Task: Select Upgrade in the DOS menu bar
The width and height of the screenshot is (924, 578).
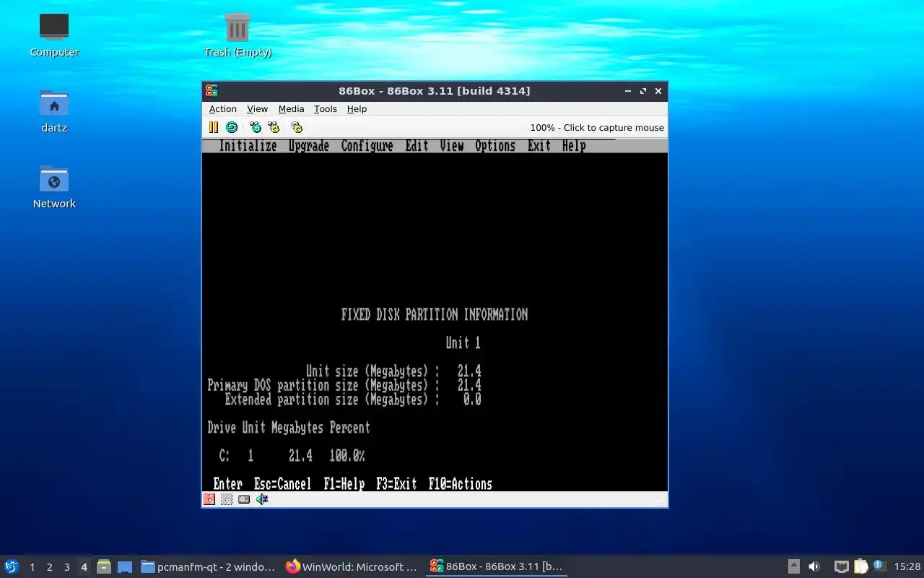Action: point(309,146)
